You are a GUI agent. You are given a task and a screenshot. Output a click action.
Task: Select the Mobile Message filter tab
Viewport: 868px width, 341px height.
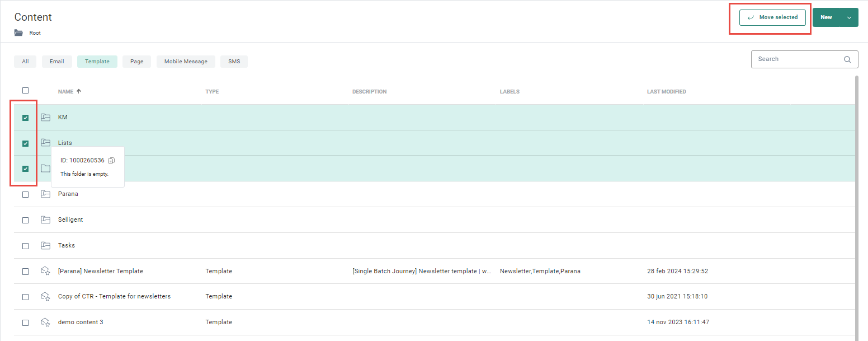click(186, 62)
